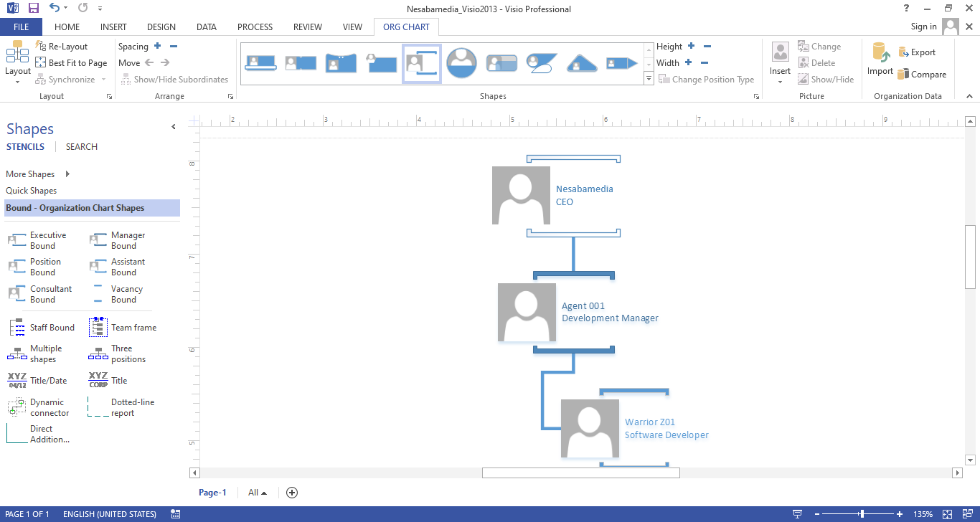Click Best Fit to Page icon
The width and height of the screenshot is (980, 522).
coord(41,63)
